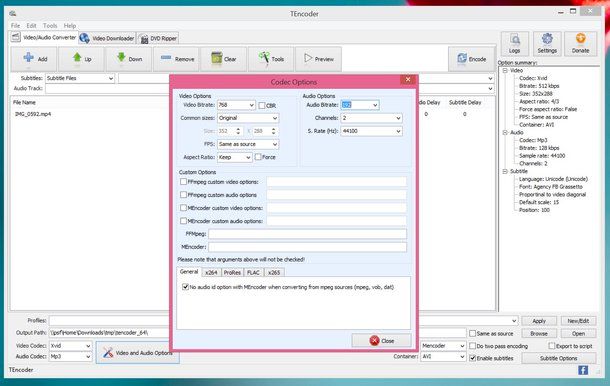
Task: Collapse the Subtitle node in Option summary
Action: 505,171
